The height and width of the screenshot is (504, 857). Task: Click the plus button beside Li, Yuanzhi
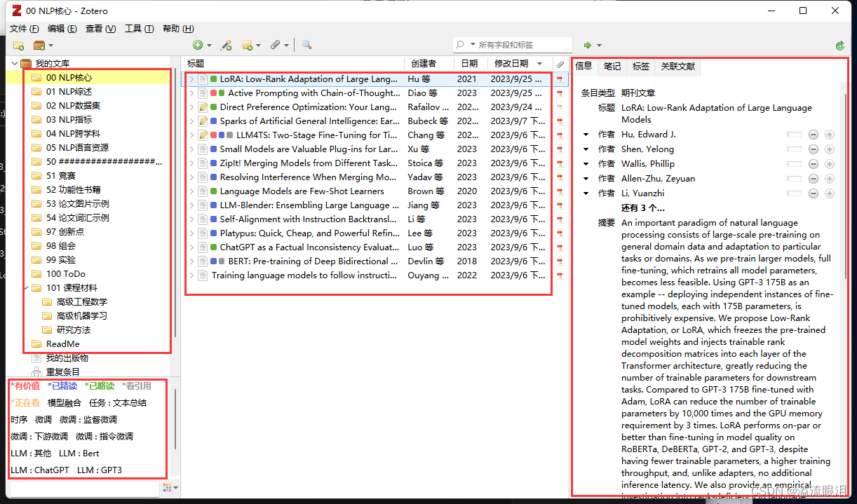coord(830,193)
